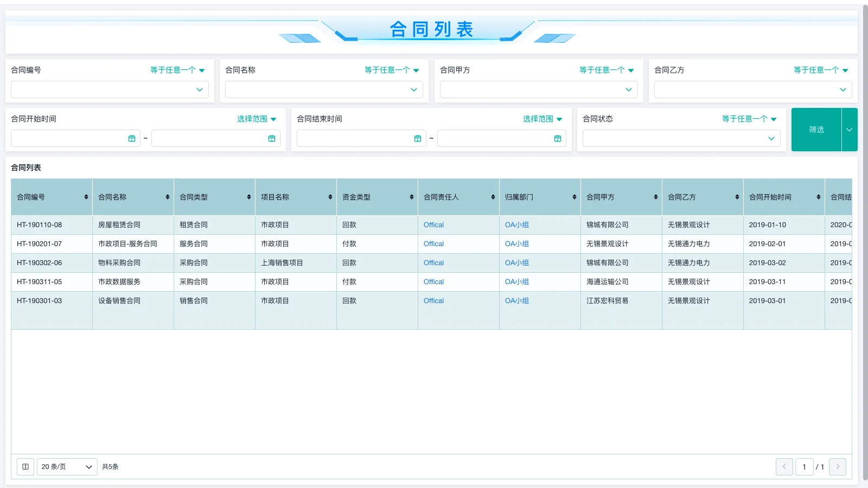Change page size via 20 条/页 dropdown
Image resolution: width=868 pixels, height=488 pixels.
coord(66,466)
